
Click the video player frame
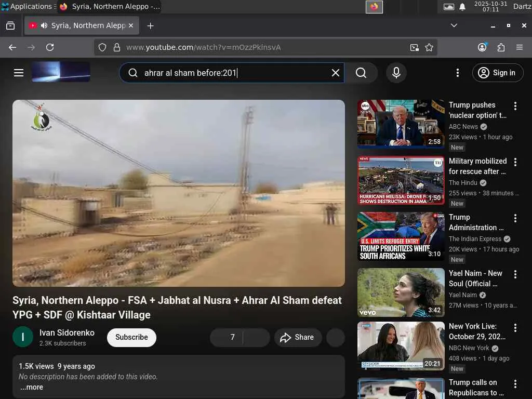179,193
